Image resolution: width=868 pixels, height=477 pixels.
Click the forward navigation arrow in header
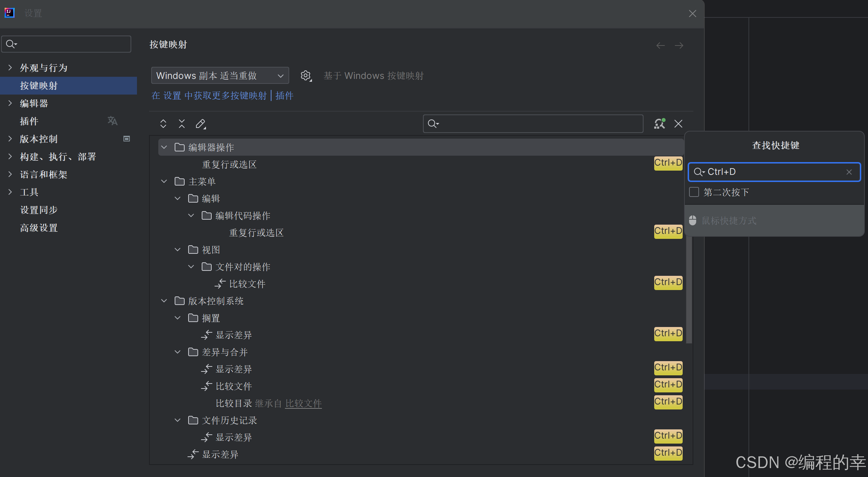679,45
